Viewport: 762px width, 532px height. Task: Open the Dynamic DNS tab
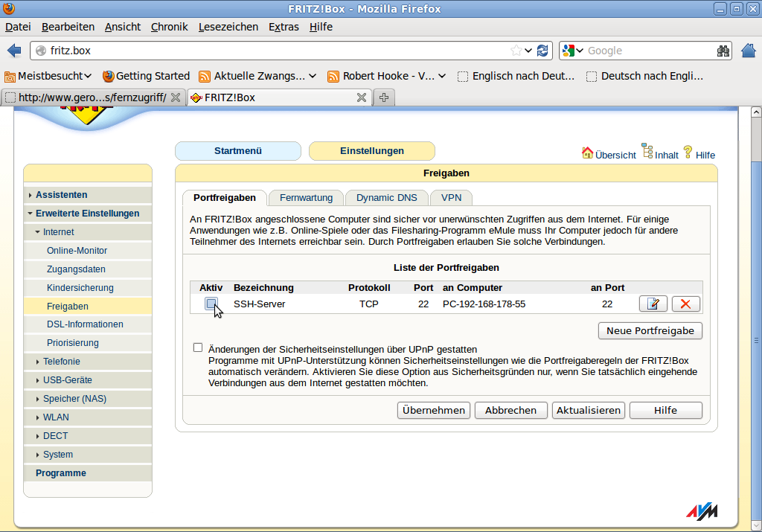tap(386, 198)
